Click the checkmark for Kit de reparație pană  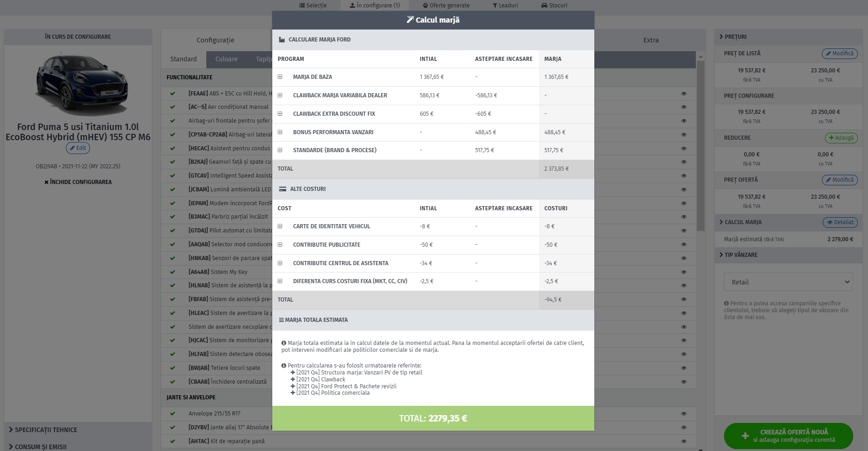pos(173,441)
